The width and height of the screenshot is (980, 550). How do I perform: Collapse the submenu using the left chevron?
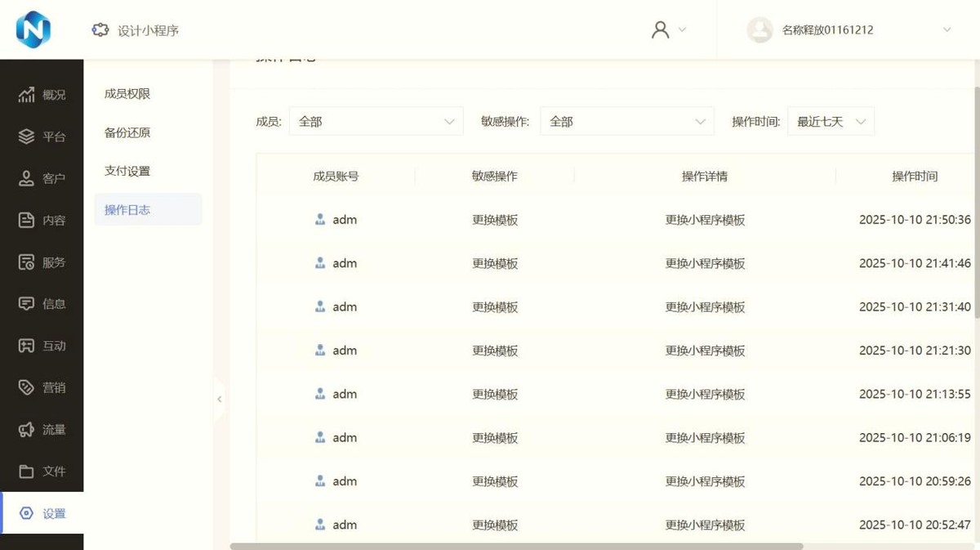click(219, 399)
